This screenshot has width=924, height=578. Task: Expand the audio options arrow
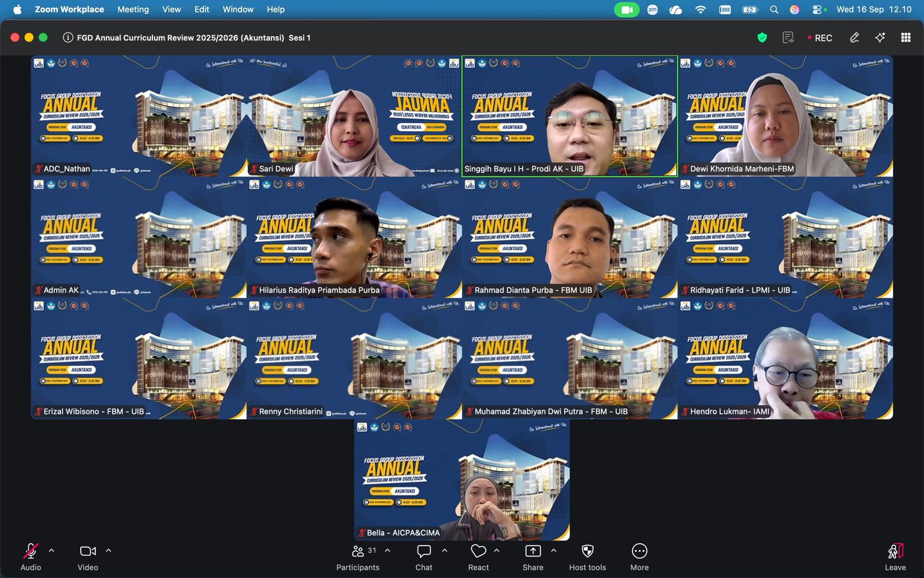[51, 550]
